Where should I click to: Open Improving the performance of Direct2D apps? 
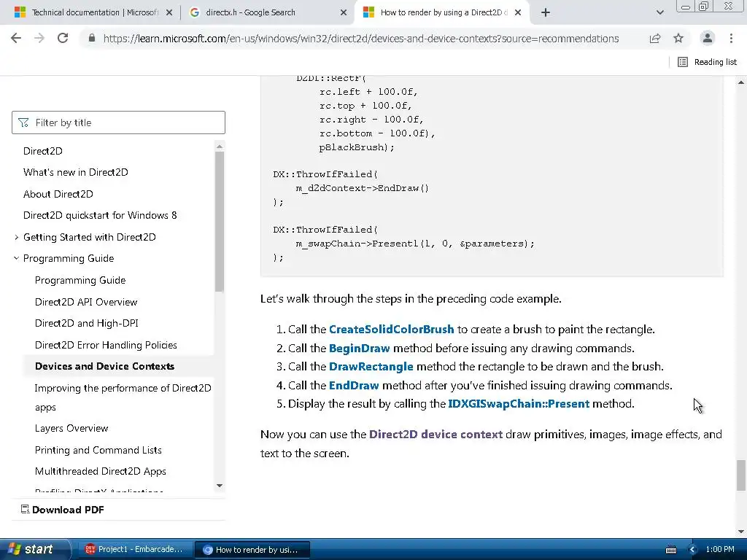123,397
